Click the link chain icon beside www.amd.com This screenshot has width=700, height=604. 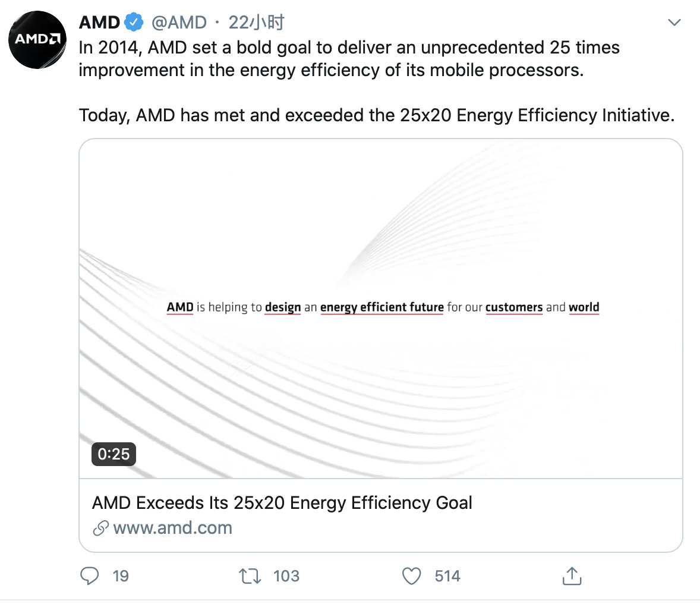point(100,527)
